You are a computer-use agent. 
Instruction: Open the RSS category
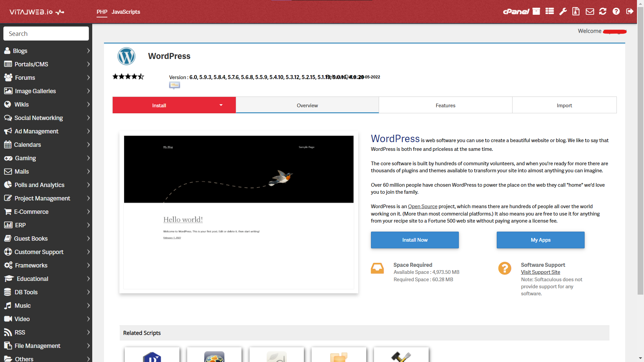46,333
